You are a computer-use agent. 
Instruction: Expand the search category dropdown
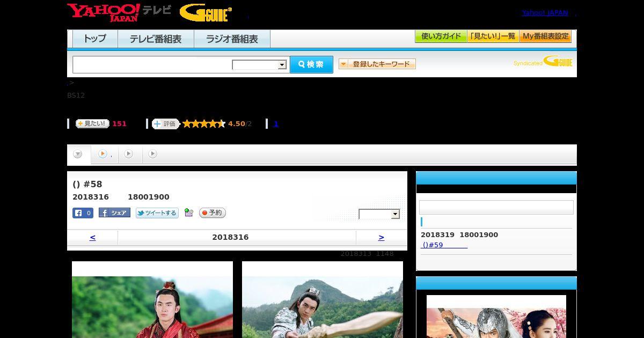click(x=259, y=65)
